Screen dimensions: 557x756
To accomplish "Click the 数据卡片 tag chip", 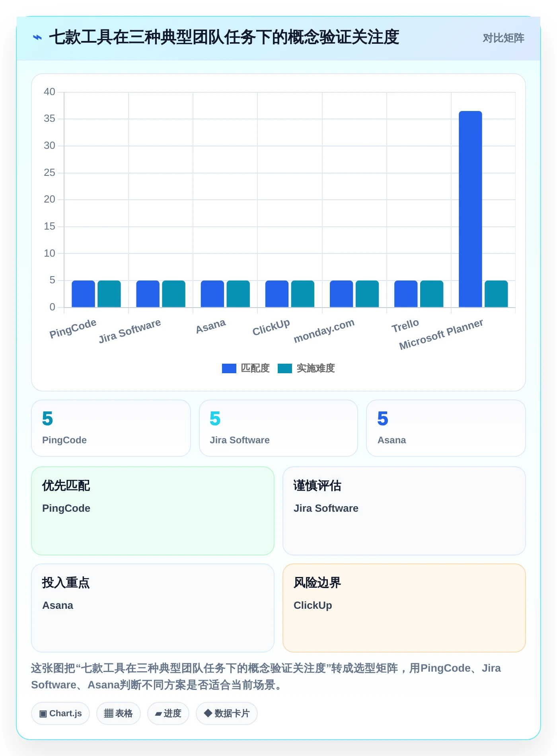I will pyautogui.click(x=227, y=713).
